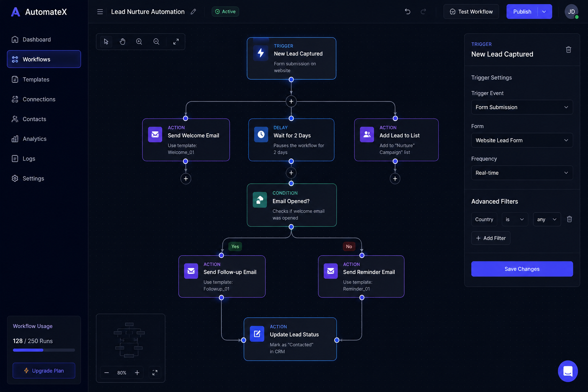Open Analytics in sidebar
Image resolution: width=588 pixels, height=392 pixels.
(44, 139)
